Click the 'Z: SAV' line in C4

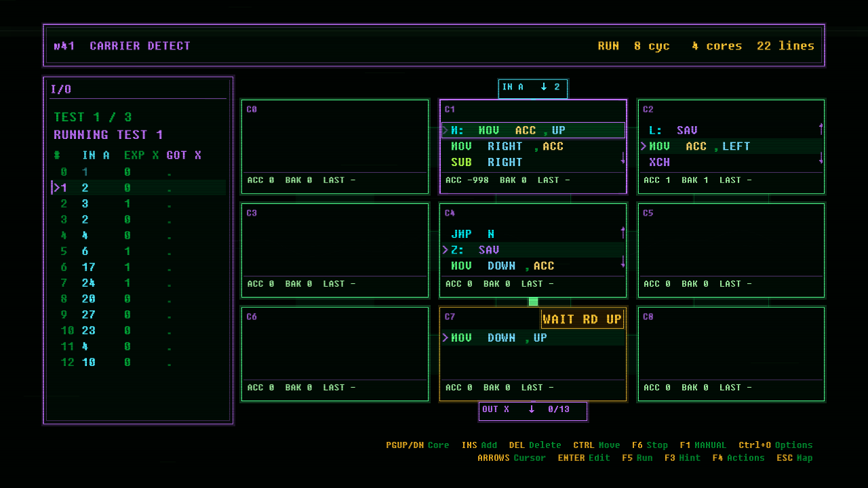click(x=533, y=250)
